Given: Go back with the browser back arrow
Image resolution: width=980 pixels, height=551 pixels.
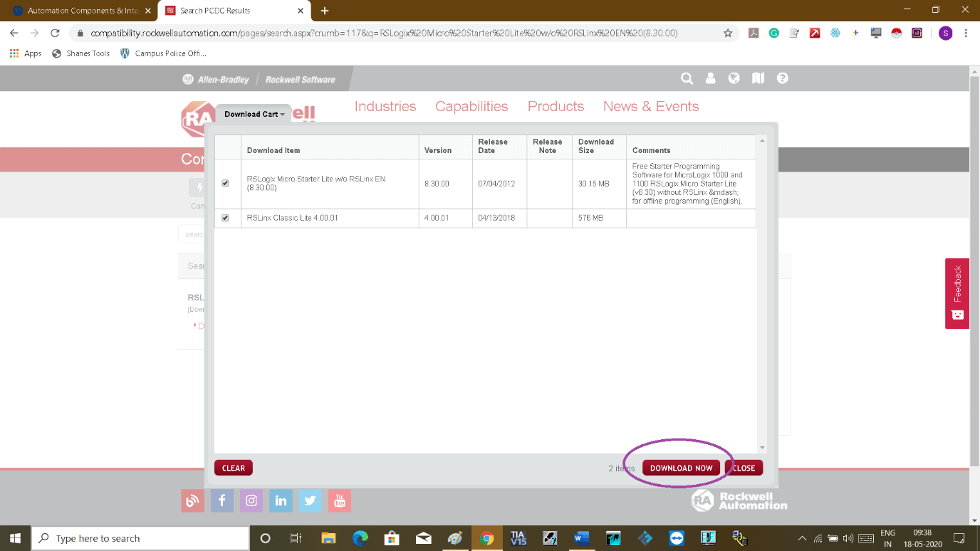Looking at the screenshot, I should tap(14, 33).
